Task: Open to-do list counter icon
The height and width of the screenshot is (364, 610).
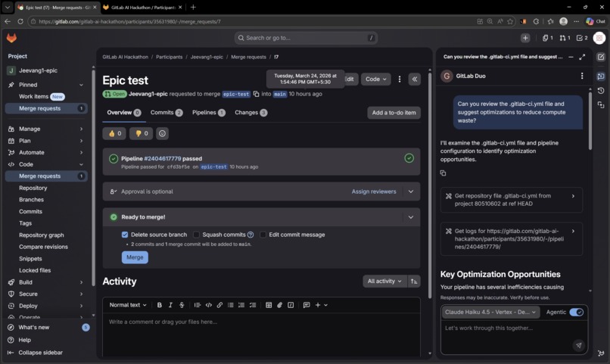Action: click(x=582, y=38)
